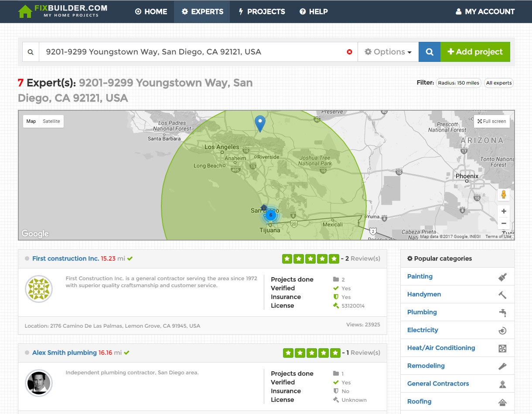Click the fan icon beside Heat/Air Conditioning

point(502,349)
